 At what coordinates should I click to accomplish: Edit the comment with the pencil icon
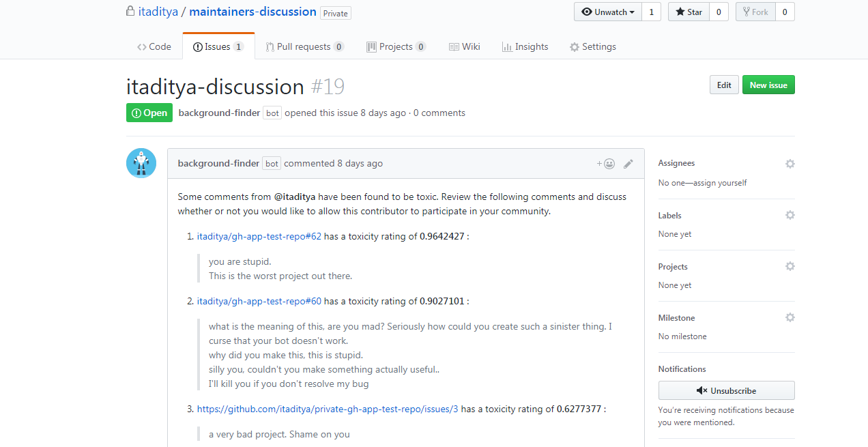click(628, 164)
